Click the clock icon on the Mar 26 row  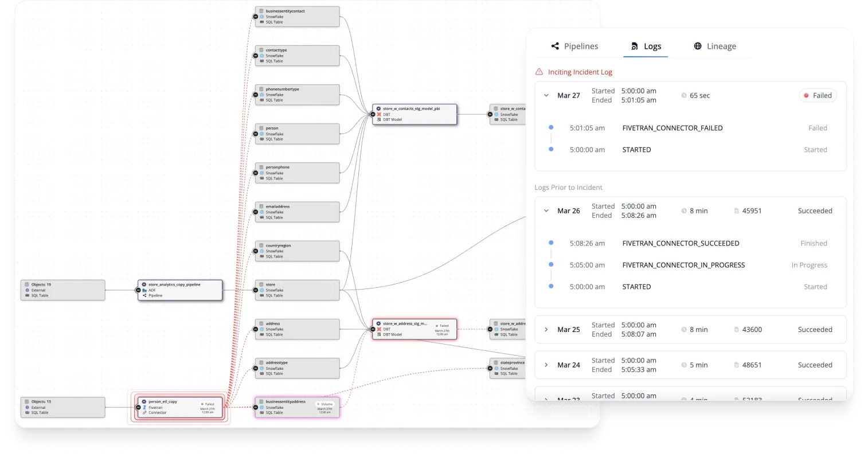[x=684, y=211]
